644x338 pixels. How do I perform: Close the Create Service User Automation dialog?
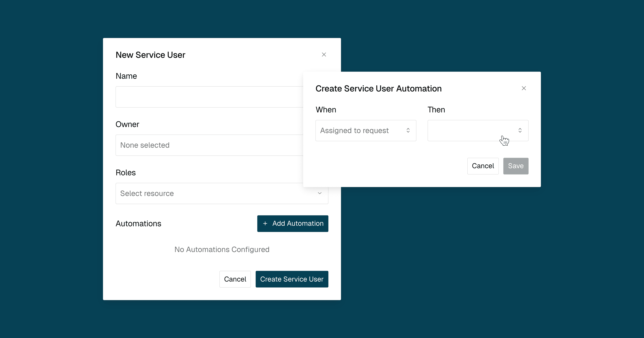pyautogui.click(x=524, y=88)
